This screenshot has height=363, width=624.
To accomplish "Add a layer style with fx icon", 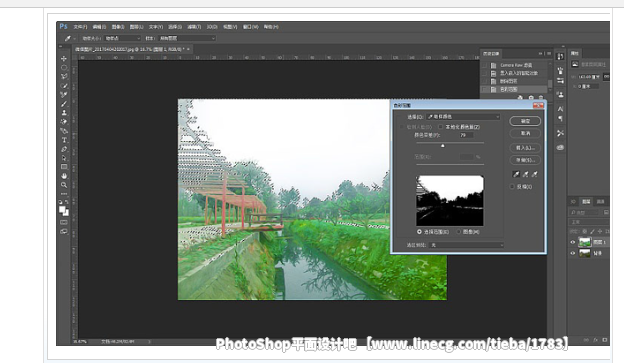I will click(596, 340).
